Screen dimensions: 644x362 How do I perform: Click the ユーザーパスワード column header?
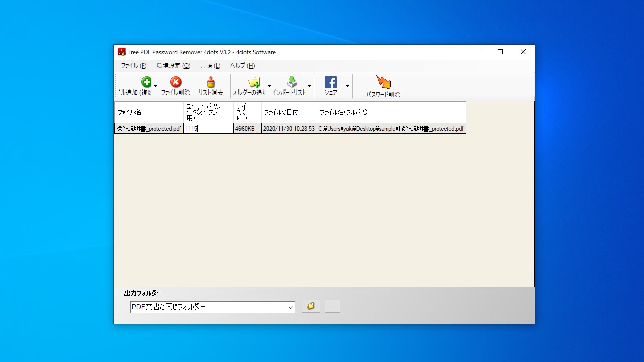click(x=208, y=112)
